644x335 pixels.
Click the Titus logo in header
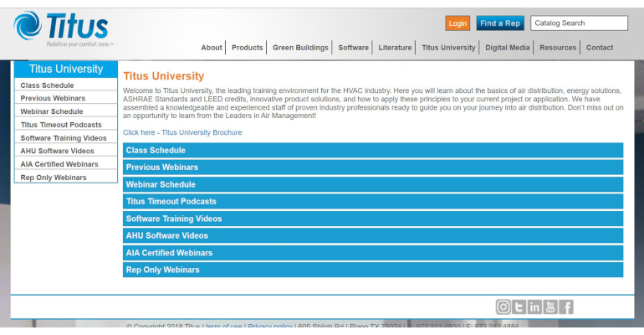pyautogui.click(x=63, y=28)
